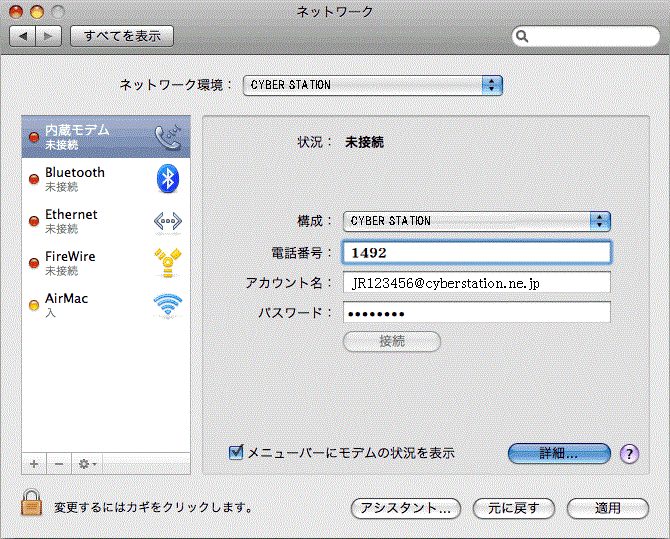The width and height of the screenshot is (670, 539).
Task: Click the yellow FireWire icon
Action: pos(168,262)
